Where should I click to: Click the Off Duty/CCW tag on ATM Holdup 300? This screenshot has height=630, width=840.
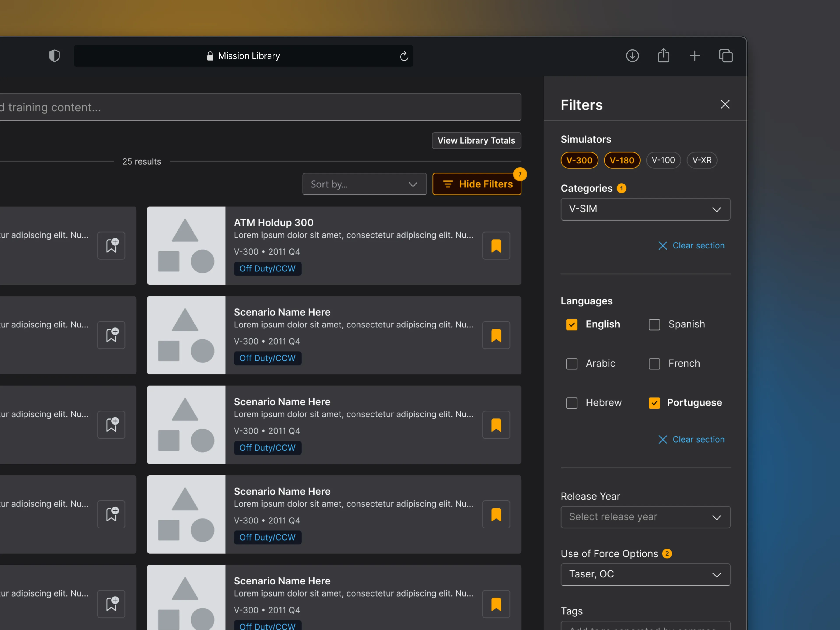(267, 268)
